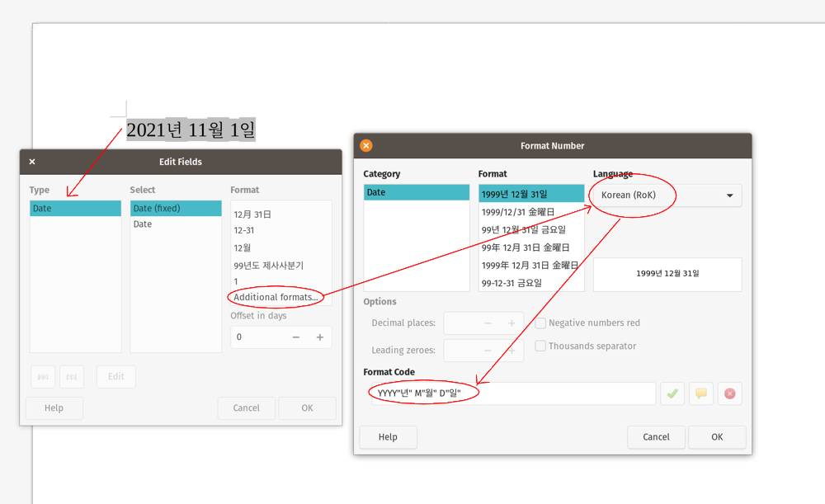The height and width of the screenshot is (504, 825).
Task: Select format 1999년 12월 31일
Action: tap(531, 194)
